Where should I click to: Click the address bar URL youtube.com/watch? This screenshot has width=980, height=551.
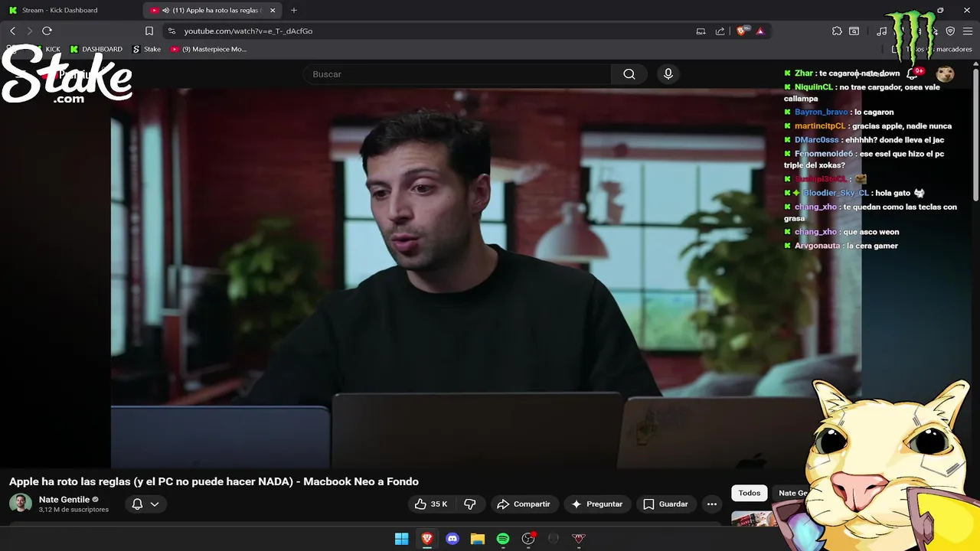[x=248, y=31]
